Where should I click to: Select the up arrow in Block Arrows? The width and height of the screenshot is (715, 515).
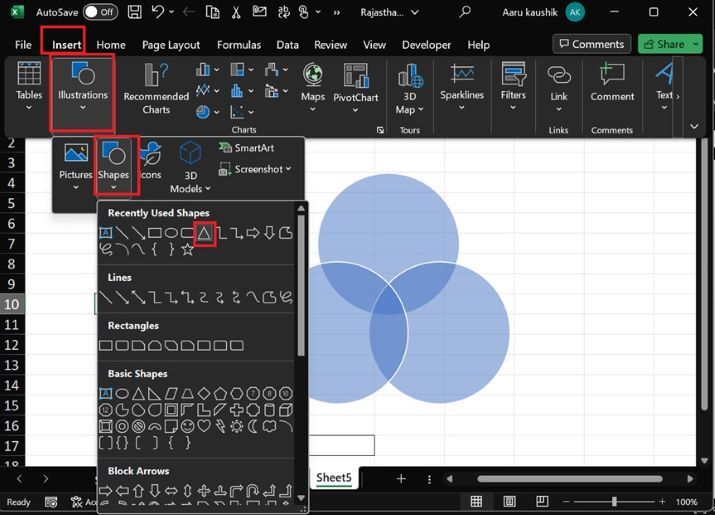coord(138,491)
